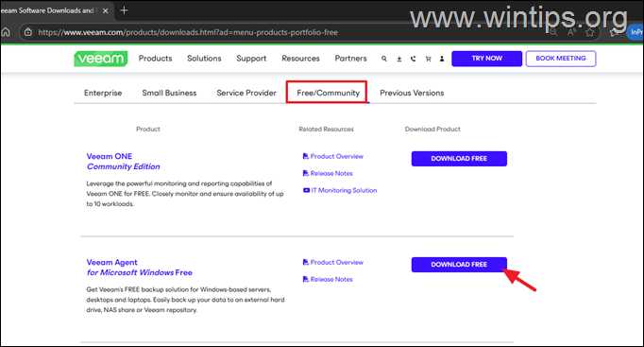
Task: Click the 'Related Resources' column header
Action: coord(326,130)
